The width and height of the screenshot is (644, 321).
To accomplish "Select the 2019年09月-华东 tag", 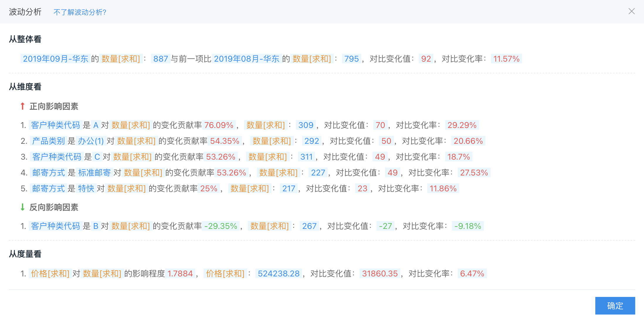I will click(55, 59).
